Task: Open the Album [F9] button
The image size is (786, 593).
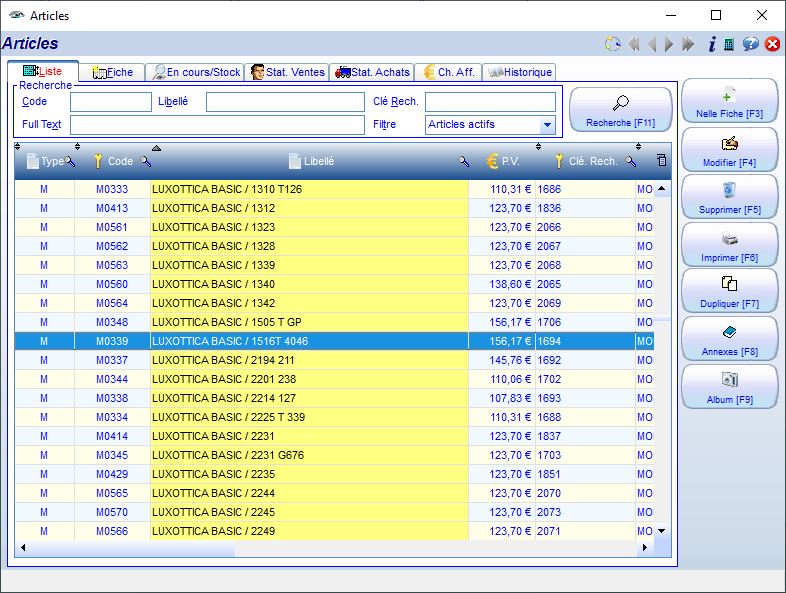Action: (729, 386)
